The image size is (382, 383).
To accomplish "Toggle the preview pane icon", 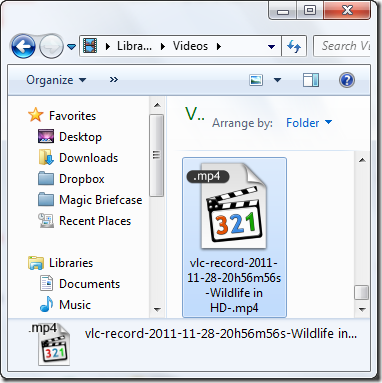I will (311, 80).
